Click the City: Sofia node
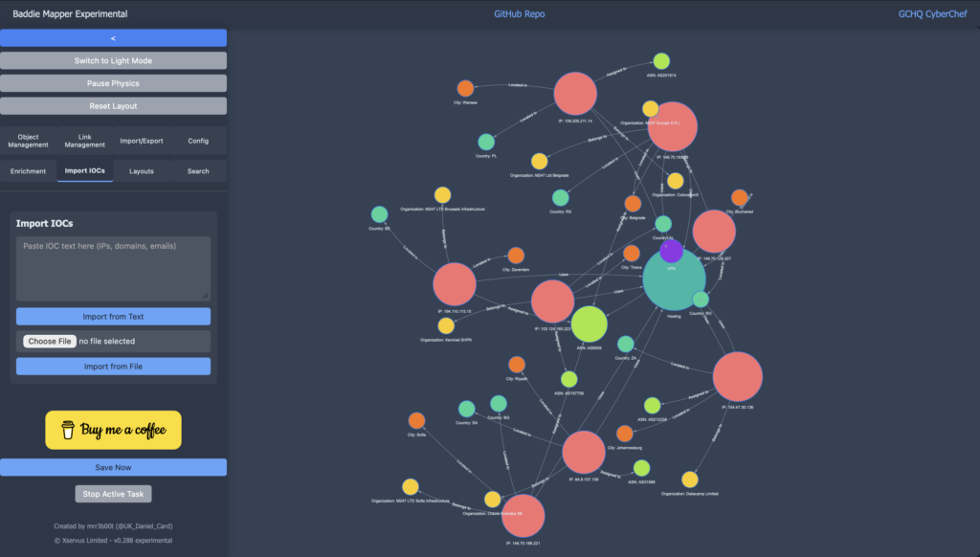Viewport: 980px width, 557px height. tap(416, 420)
